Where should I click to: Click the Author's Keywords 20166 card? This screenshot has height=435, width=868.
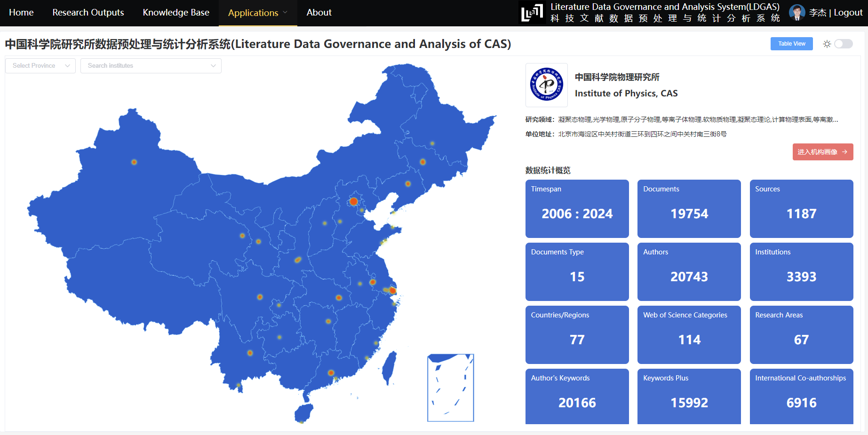coord(577,396)
